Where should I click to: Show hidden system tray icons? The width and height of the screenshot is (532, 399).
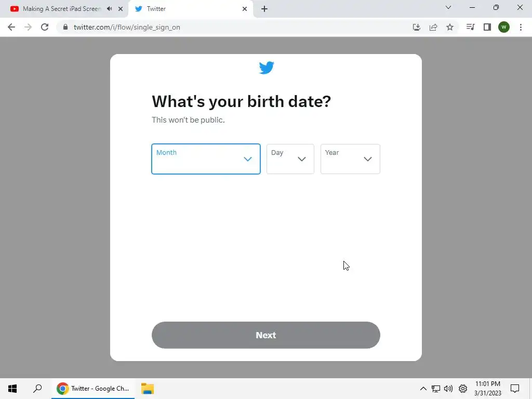pos(423,389)
